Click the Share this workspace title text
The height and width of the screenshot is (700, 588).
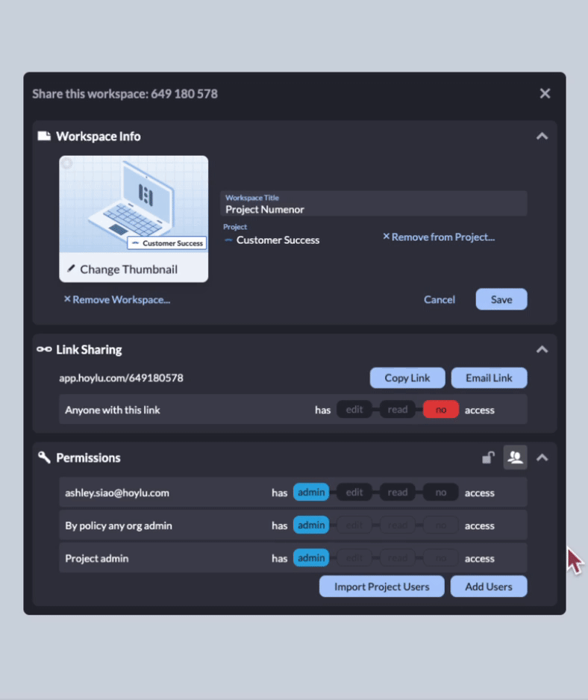[125, 94]
